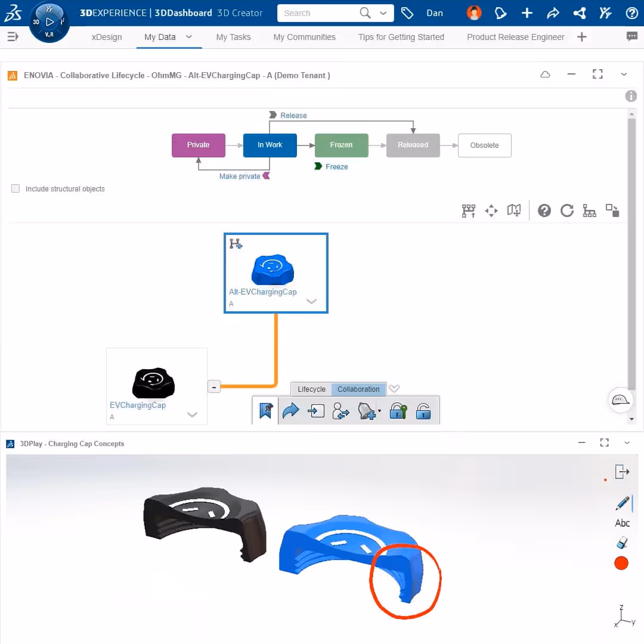Choose the red color swatch in 3DPlay
The image size is (644, 644).
(x=621, y=563)
